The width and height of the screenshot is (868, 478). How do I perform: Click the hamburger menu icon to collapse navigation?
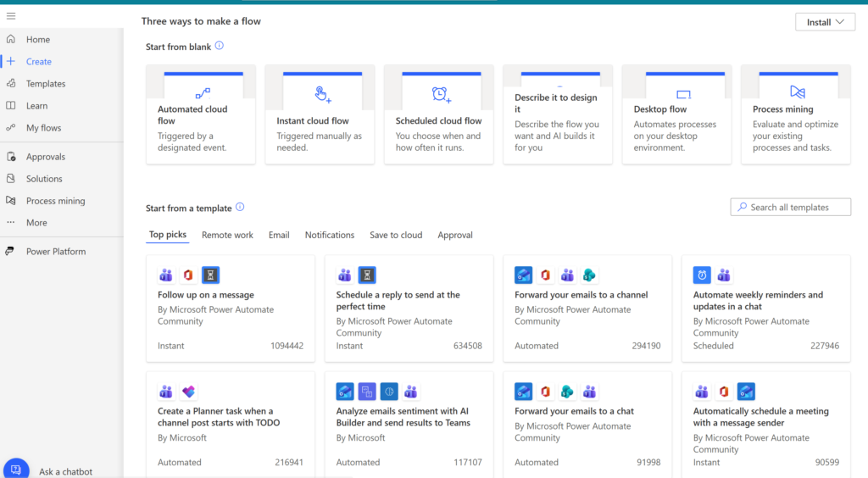coord(11,16)
